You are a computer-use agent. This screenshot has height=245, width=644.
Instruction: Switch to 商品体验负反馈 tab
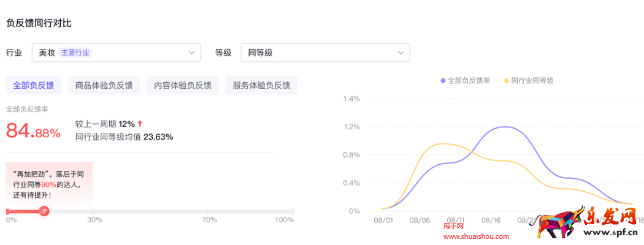click(104, 85)
